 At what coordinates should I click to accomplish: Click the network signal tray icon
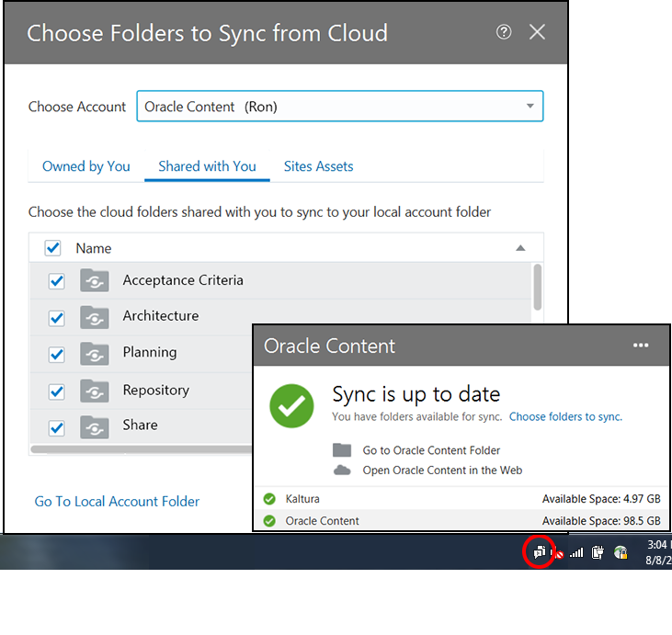pos(576,552)
